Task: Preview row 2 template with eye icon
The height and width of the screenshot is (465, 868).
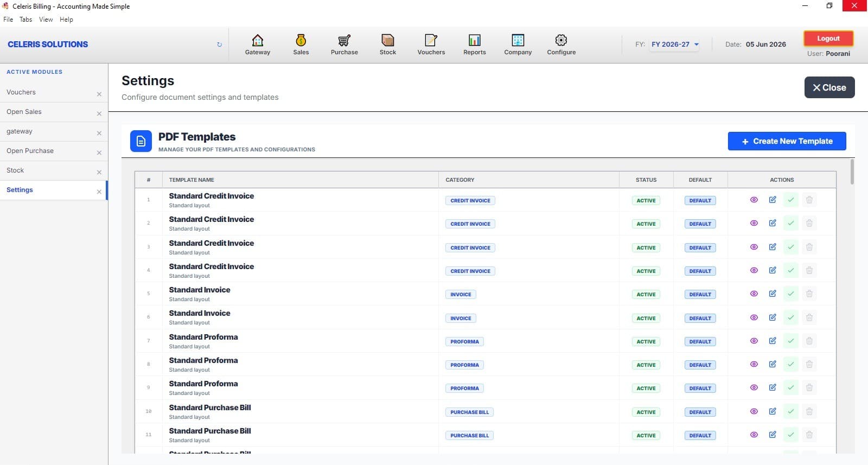Action: click(754, 223)
